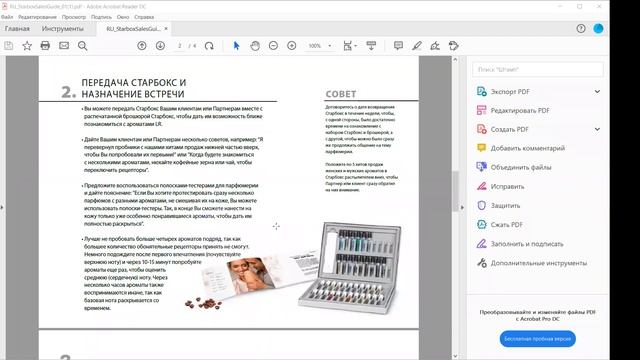
Task: Activate the selection arrow tool
Action: coord(236,46)
